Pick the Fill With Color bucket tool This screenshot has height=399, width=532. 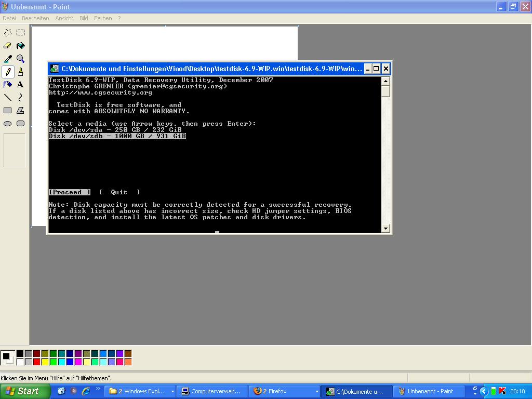pos(21,46)
